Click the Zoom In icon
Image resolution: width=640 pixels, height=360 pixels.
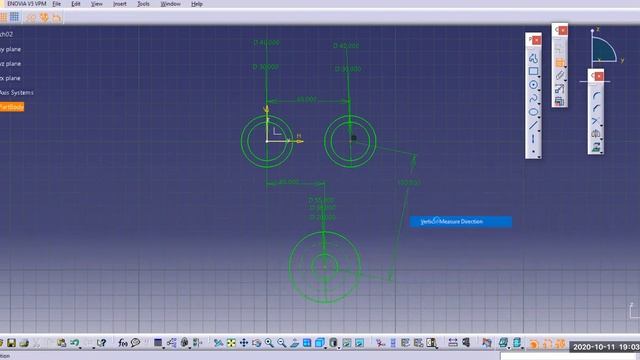point(269,343)
